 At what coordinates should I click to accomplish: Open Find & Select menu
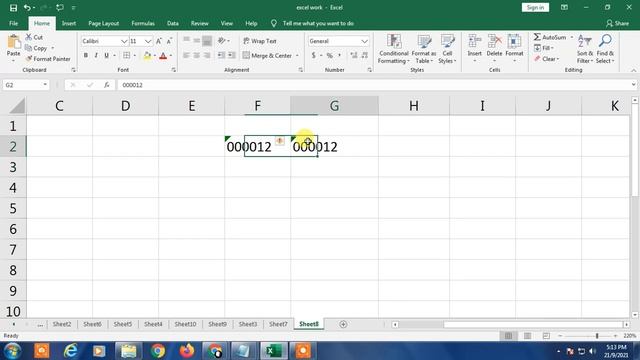click(x=605, y=49)
